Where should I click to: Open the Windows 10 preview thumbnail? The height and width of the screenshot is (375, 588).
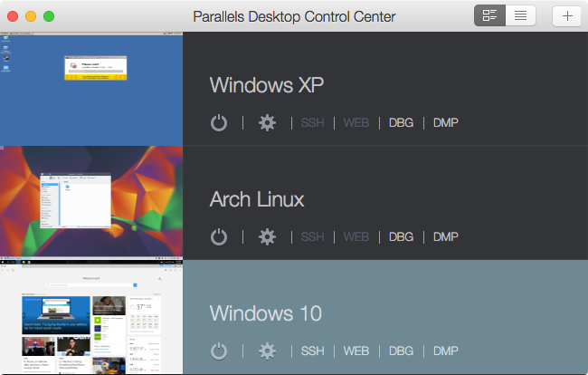(90, 317)
